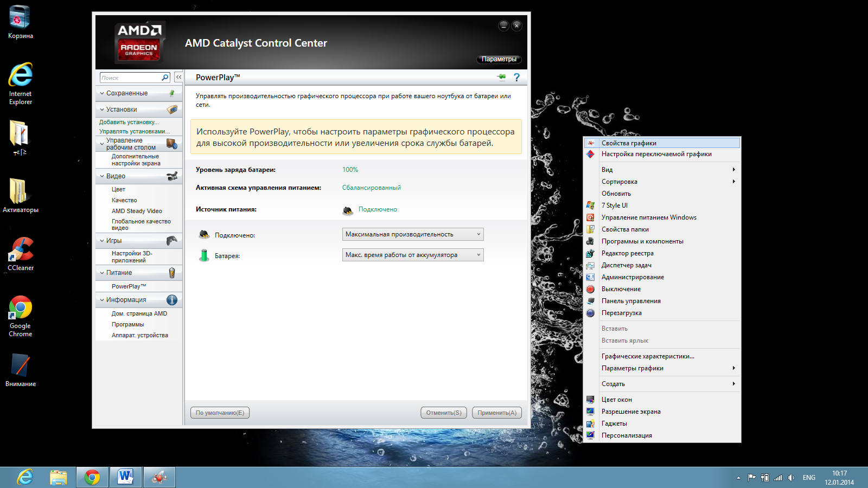
Task: Click in the Поиск search field
Action: click(130, 78)
